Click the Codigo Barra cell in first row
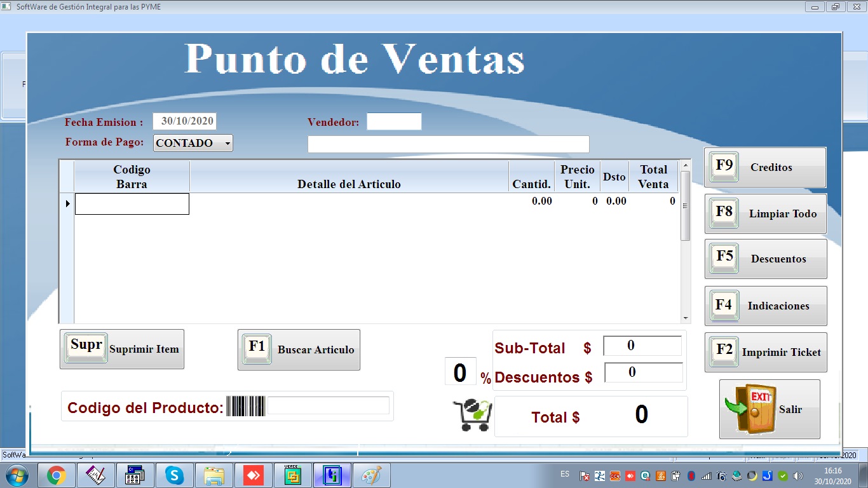The width and height of the screenshot is (868, 488). [132, 204]
